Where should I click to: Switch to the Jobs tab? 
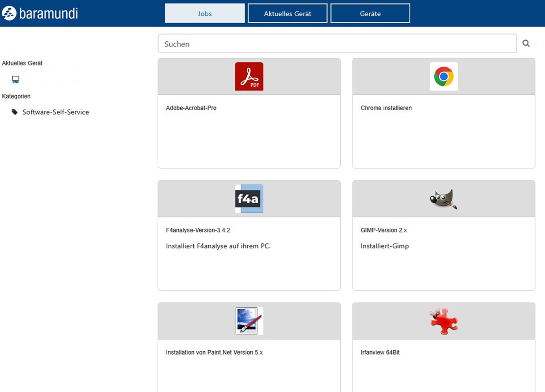[205, 13]
